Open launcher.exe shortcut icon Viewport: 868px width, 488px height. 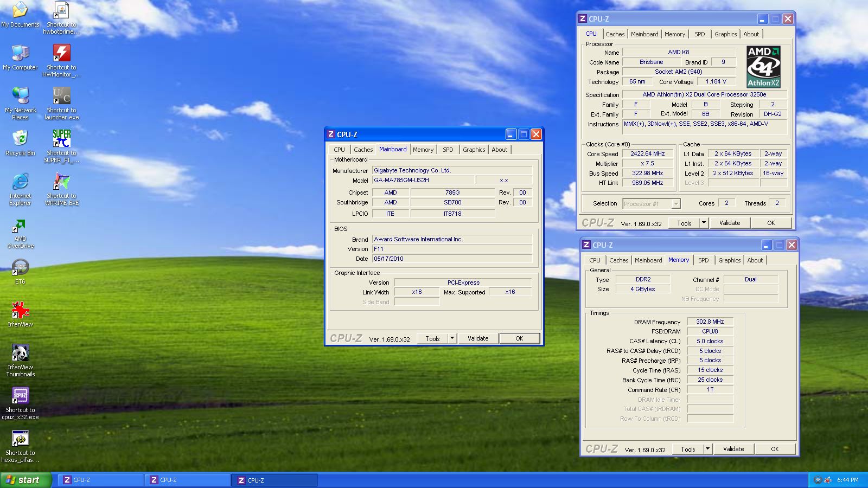point(61,103)
